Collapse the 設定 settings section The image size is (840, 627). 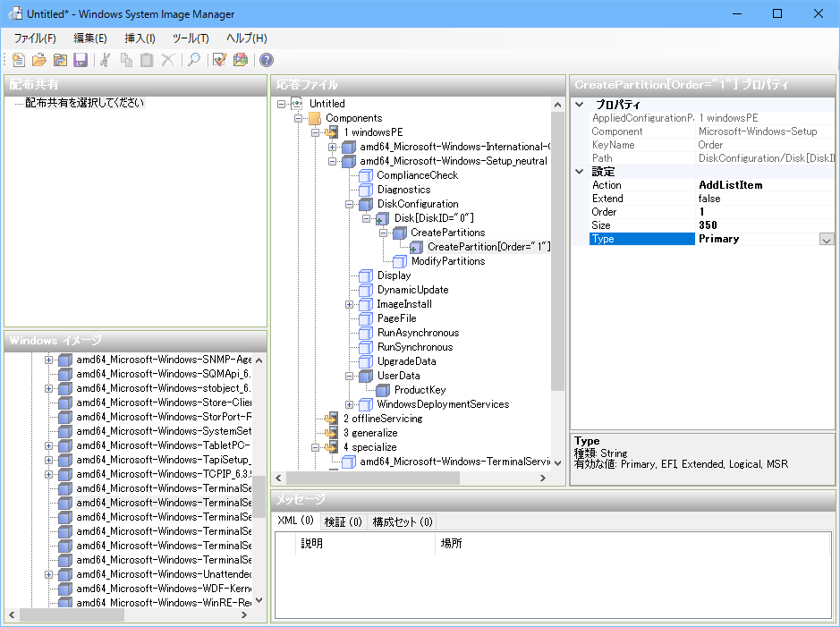[x=579, y=172]
